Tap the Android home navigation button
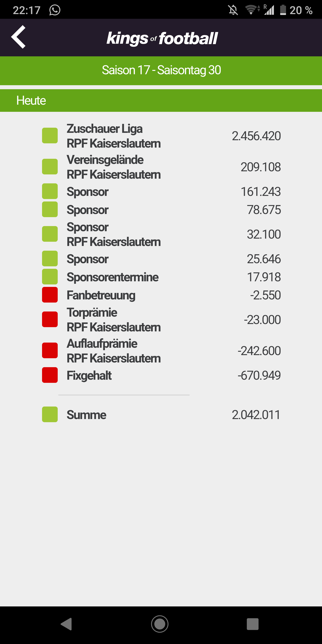Viewport: 322px width, 644px height. click(x=160, y=624)
